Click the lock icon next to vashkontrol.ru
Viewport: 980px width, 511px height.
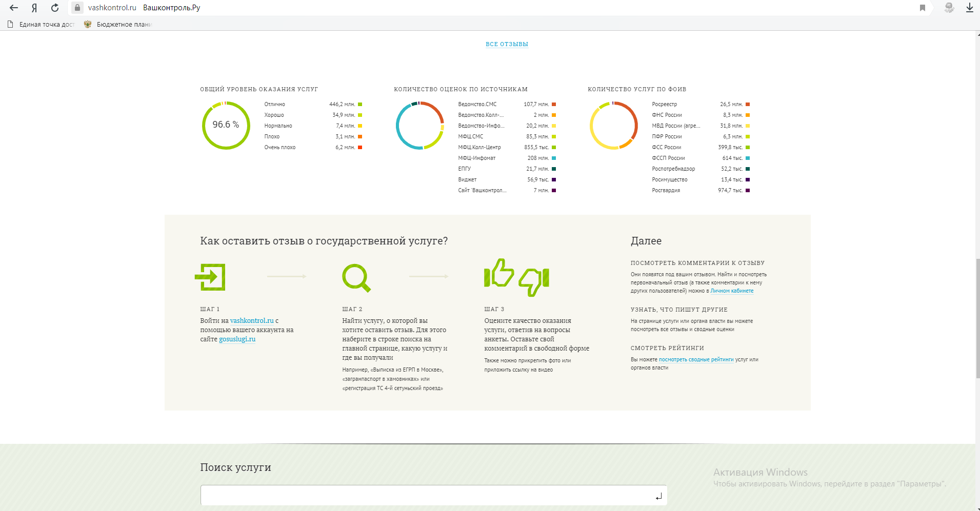pos(77,8)
